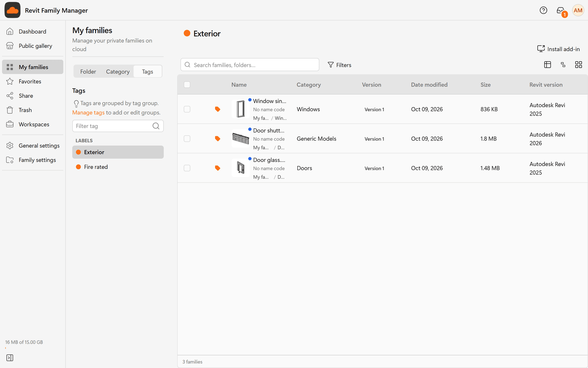Open the Door shutter family thumbnail
The height and width of the screenshot is (368, 588).
coord(241,138)
